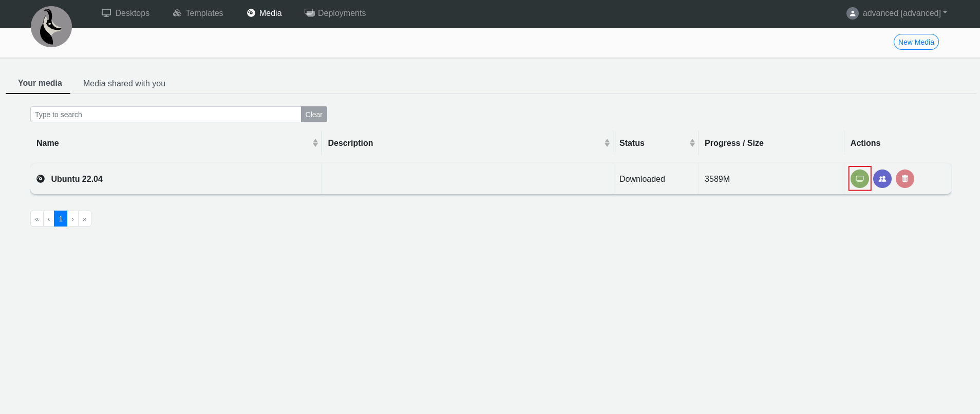This screenshot has height=414, width=980.
Task: Sort the table by Status column
Action: coord(692,143)
